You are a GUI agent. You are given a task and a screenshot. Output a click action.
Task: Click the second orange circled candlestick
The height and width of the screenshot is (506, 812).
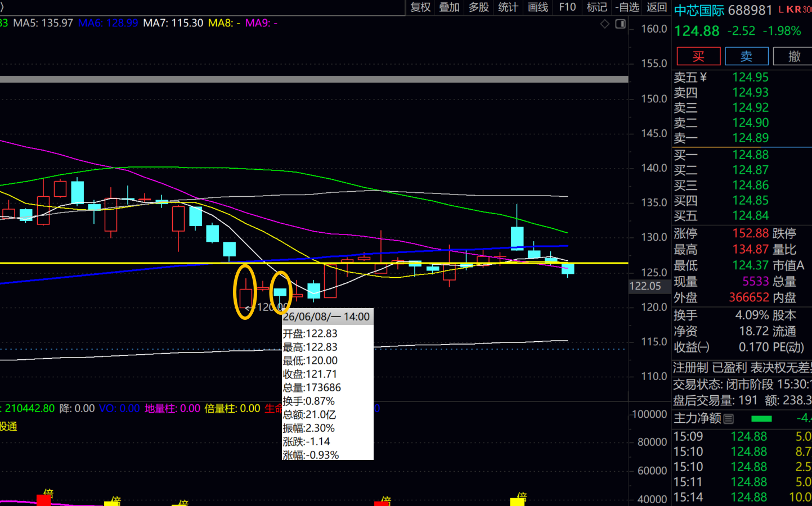(x=281, y=292)
